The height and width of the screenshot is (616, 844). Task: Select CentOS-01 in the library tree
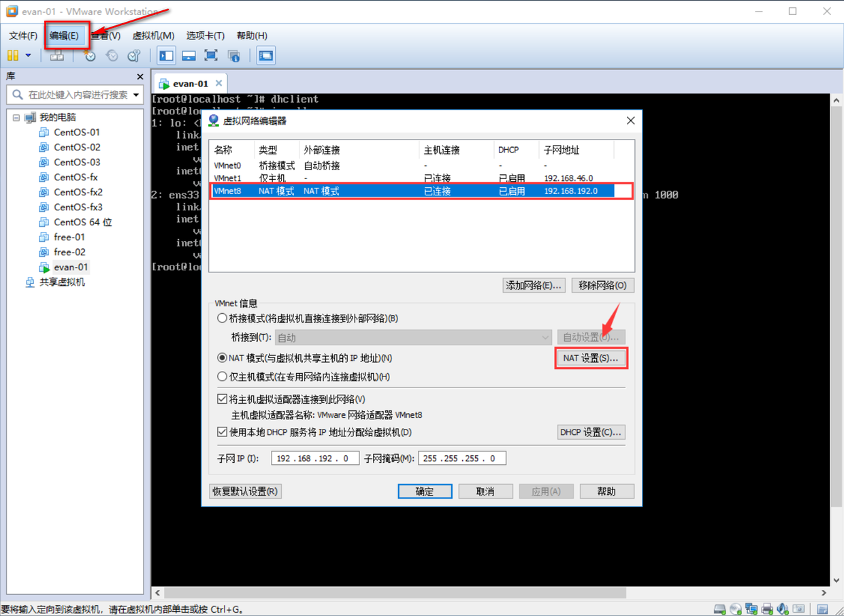(76, 132)
